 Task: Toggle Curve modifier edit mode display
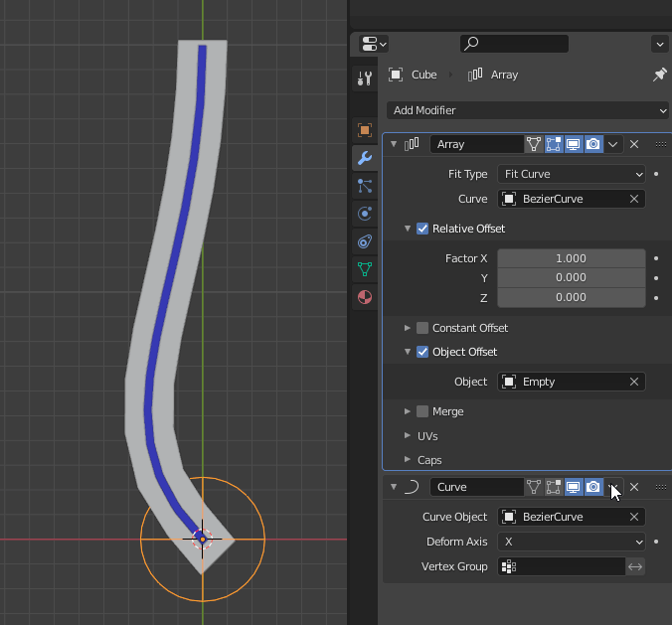[554, 487]
